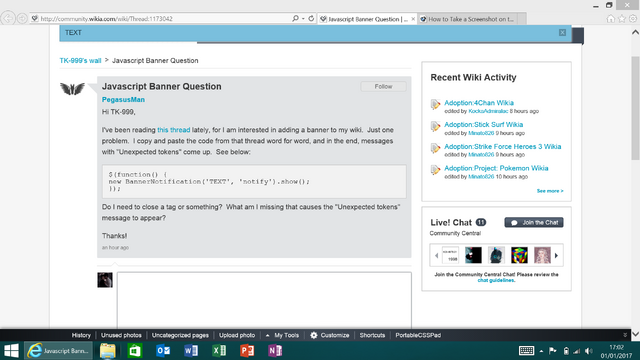Open Adoption:Project: Pokemon Wikia link

496,168
